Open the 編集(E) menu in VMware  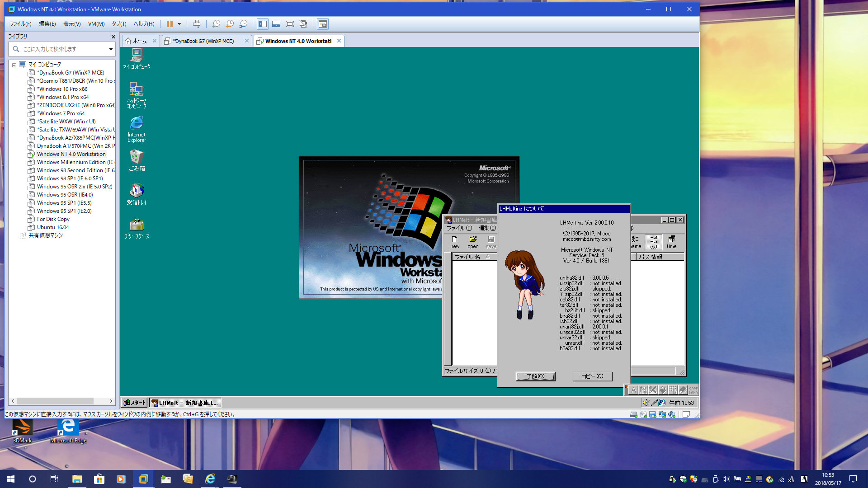point(47,24)
